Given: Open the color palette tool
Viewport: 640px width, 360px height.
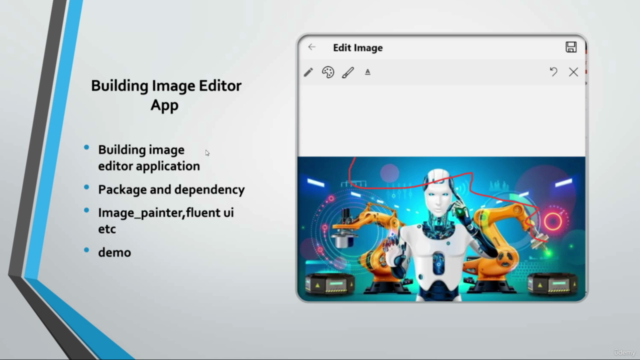Looking at the screenshot, I should (328, 72).
